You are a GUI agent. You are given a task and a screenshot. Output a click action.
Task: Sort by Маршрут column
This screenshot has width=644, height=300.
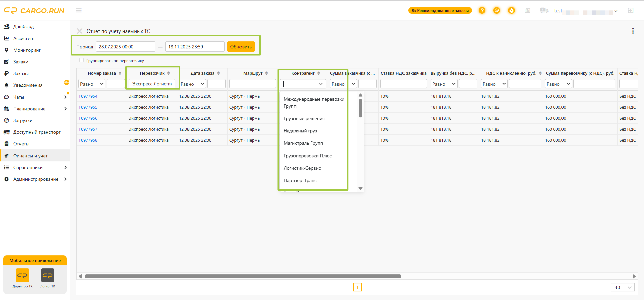click(x=267, y=73)
